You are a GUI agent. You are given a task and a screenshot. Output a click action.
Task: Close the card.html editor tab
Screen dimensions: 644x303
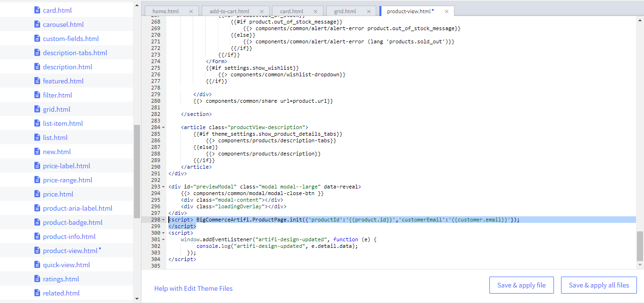pyautogui.click(x=315, y=11)
